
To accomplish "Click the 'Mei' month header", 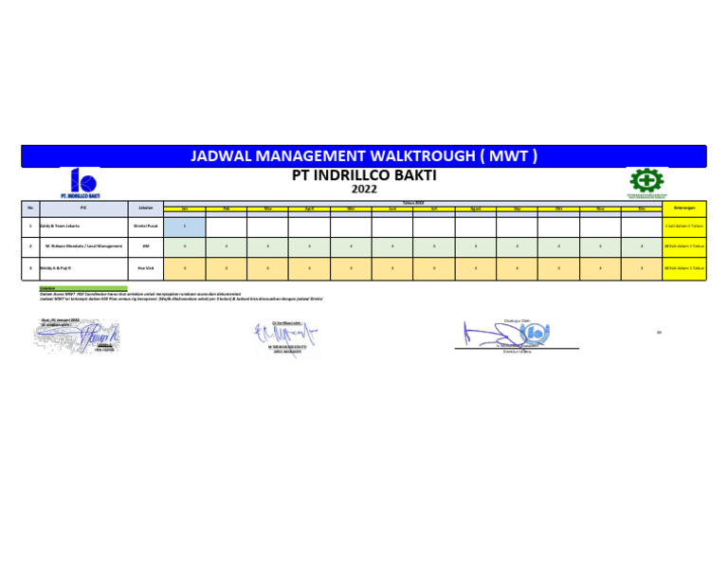I will [351, 209].
